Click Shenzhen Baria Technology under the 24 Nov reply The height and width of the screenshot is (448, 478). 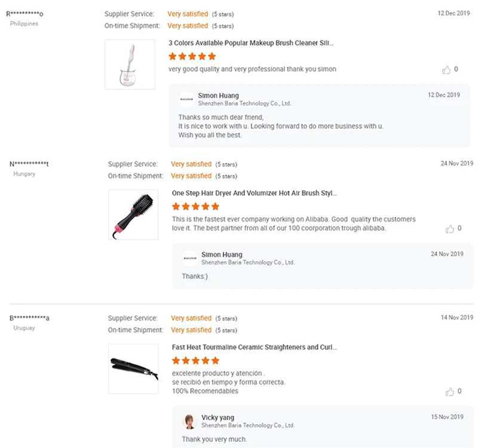[x=248, y=262]
